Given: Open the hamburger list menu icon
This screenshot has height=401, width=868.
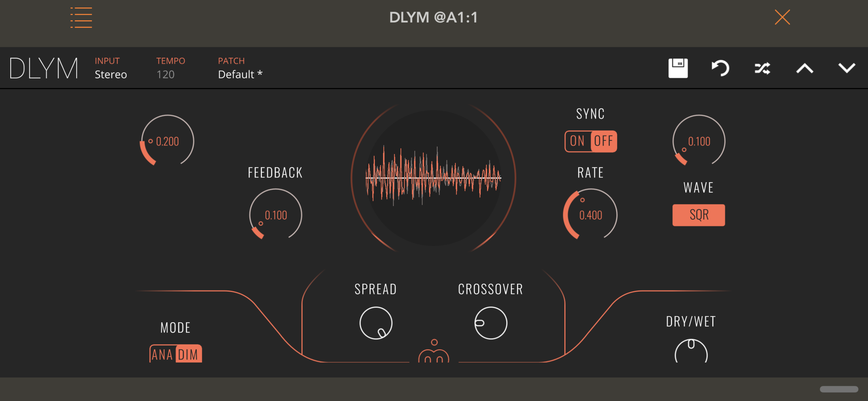Looking at the screenshot, I should (x=81, y=17).
